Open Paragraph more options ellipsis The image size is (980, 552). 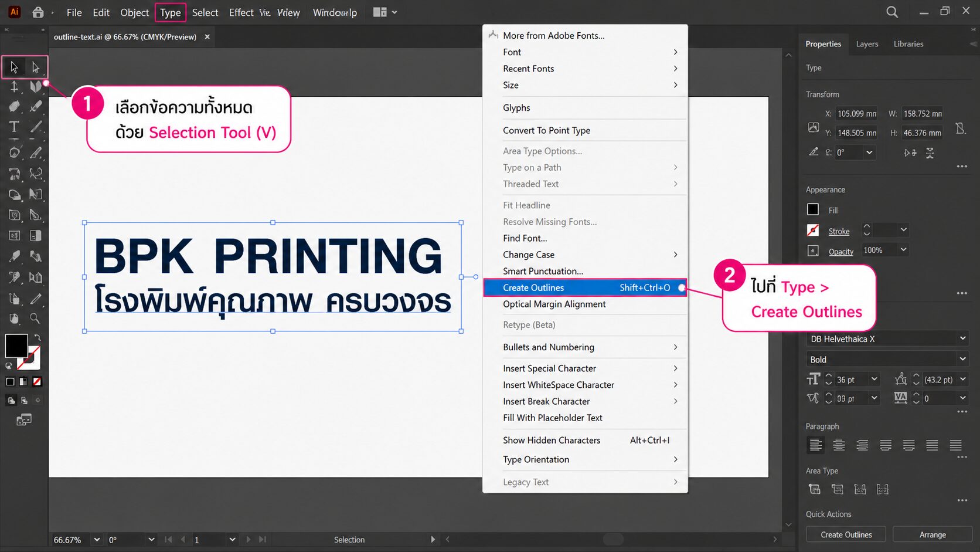(x=962, y=457)
